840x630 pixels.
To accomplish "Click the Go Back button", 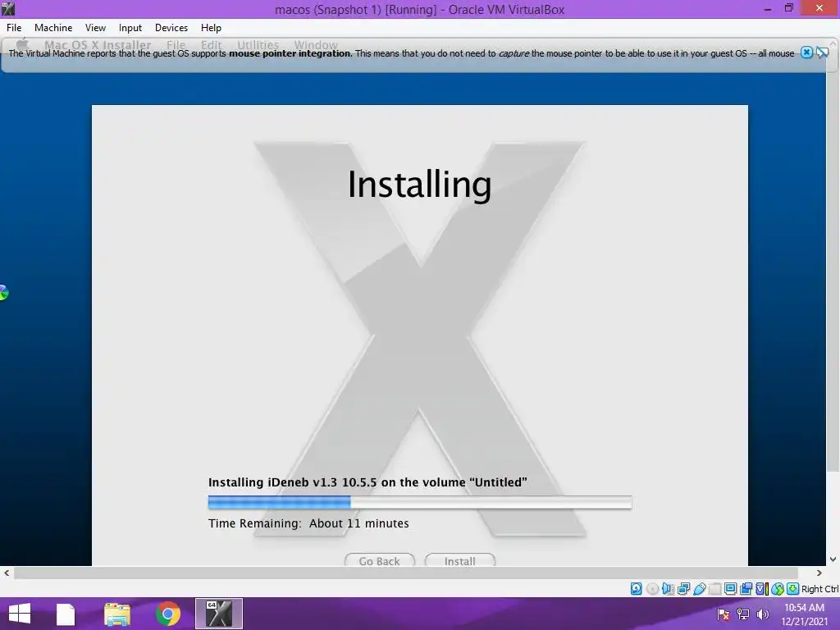I will (379, 560).
